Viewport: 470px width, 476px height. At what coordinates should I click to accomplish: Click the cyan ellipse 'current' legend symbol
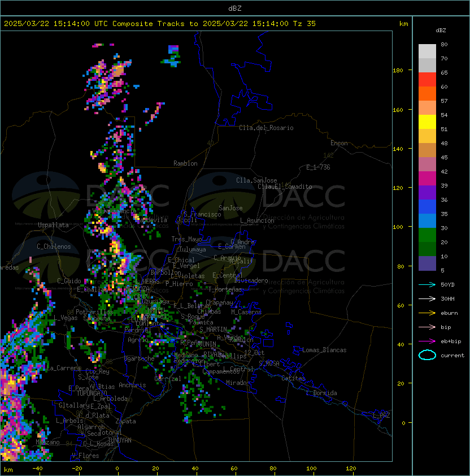pos(427,355)
